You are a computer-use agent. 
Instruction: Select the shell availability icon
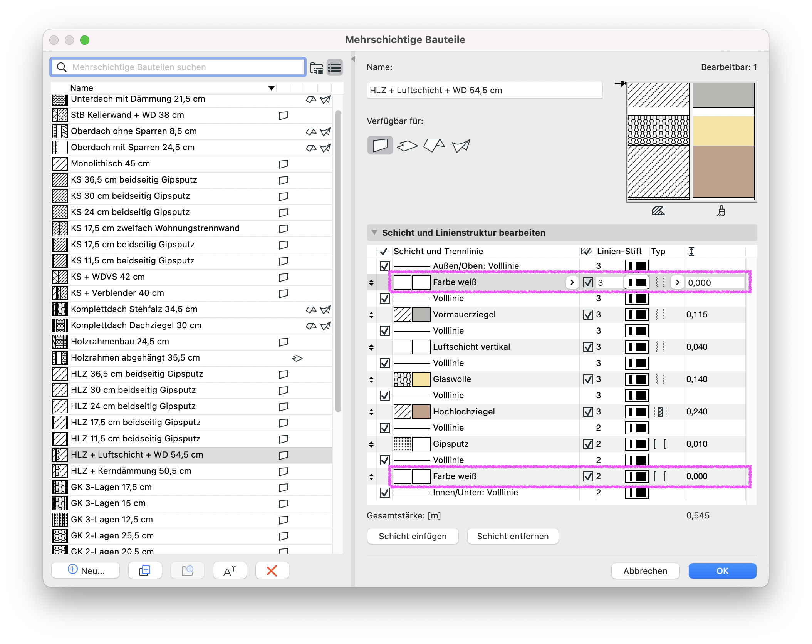tap(461, 146)
